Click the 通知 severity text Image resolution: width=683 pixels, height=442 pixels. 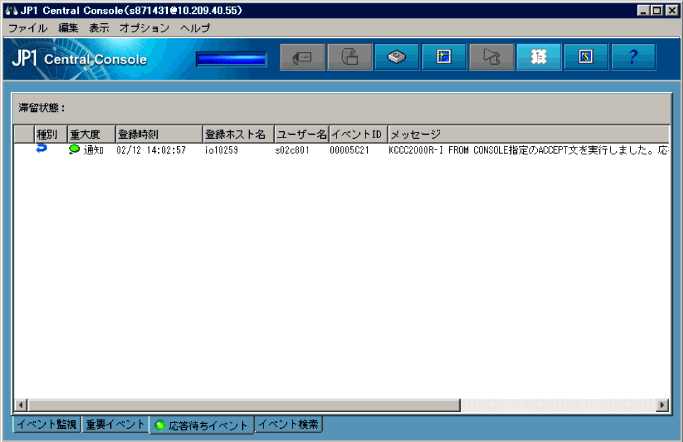(x=94, y=150)
